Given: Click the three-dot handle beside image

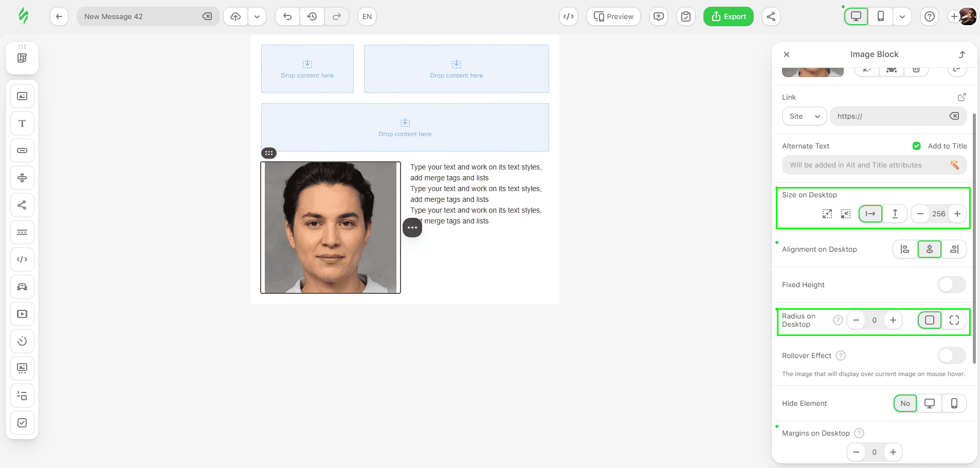Looking at the screenshot, I should coord(412,228).
